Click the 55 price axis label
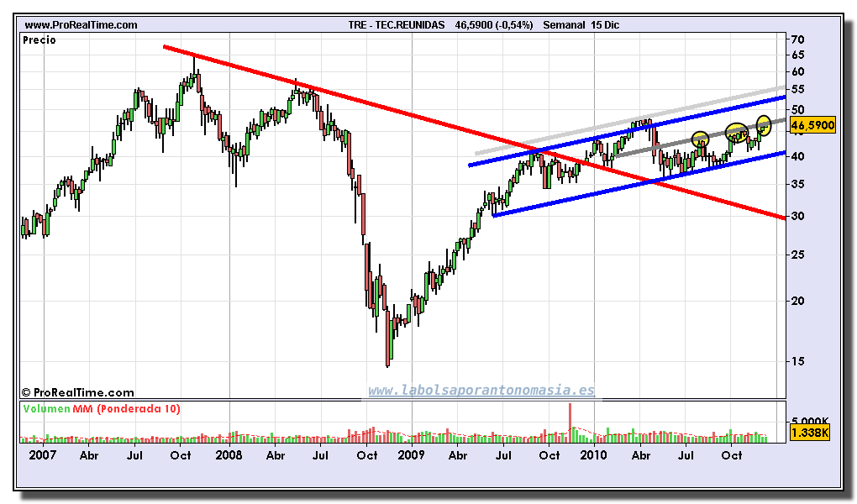Image resolution: width=857 pixels, height=504 pixels. tap(797, 90)
